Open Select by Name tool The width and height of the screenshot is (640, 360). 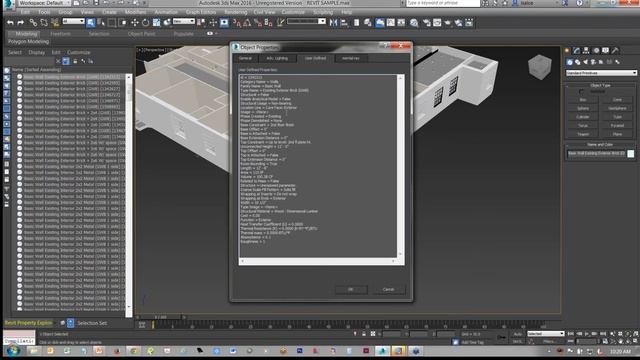[x=101, y=23]
